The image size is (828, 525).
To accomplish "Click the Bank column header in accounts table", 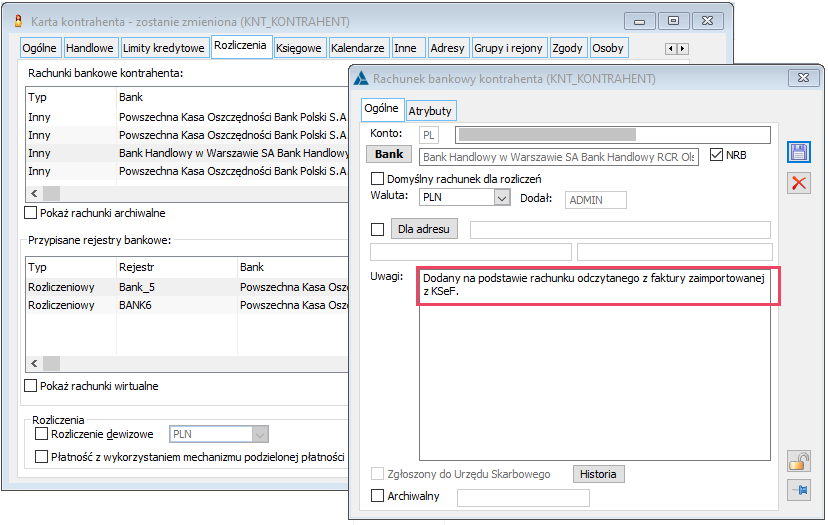I will tap(232, 97).
